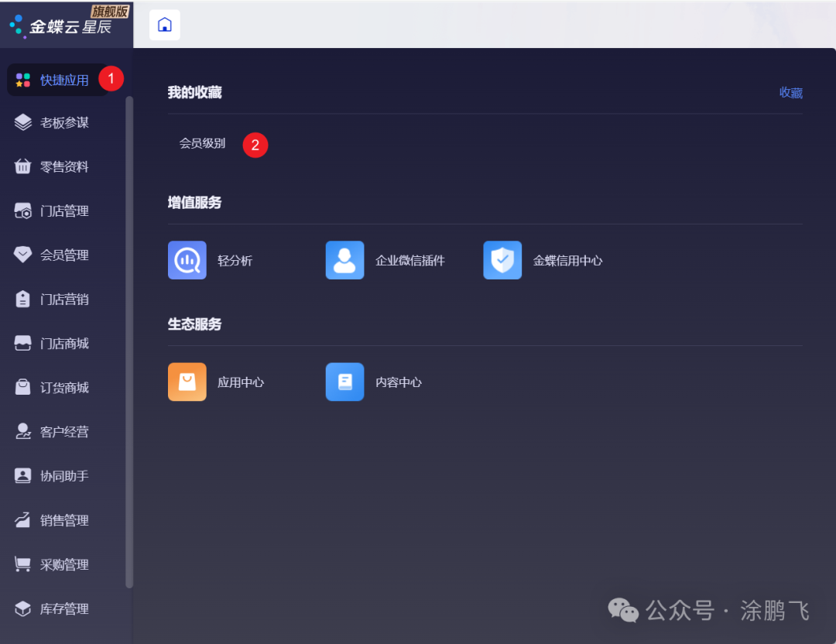Viewport: 836px width, 644px height.
Task: Click the 收藏 link at top right
Action: pos(790,93)
